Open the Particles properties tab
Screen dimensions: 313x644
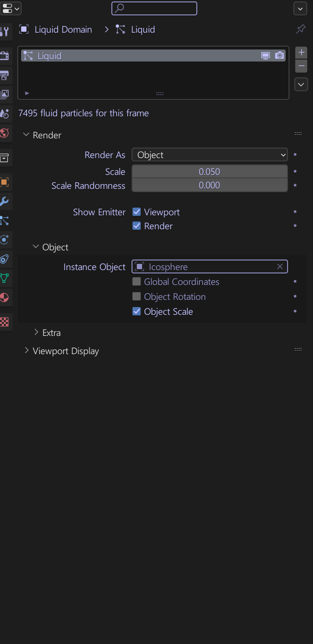pos(4,221)
